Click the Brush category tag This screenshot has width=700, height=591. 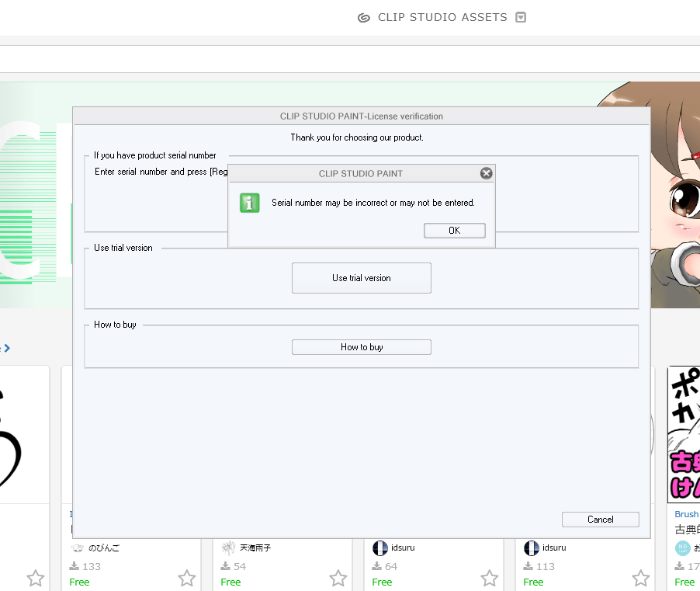686,514
